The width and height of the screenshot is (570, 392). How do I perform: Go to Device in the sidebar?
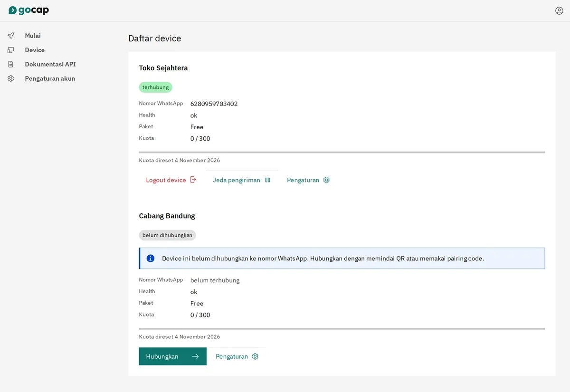pyautogui.click(x=35, y=50)
